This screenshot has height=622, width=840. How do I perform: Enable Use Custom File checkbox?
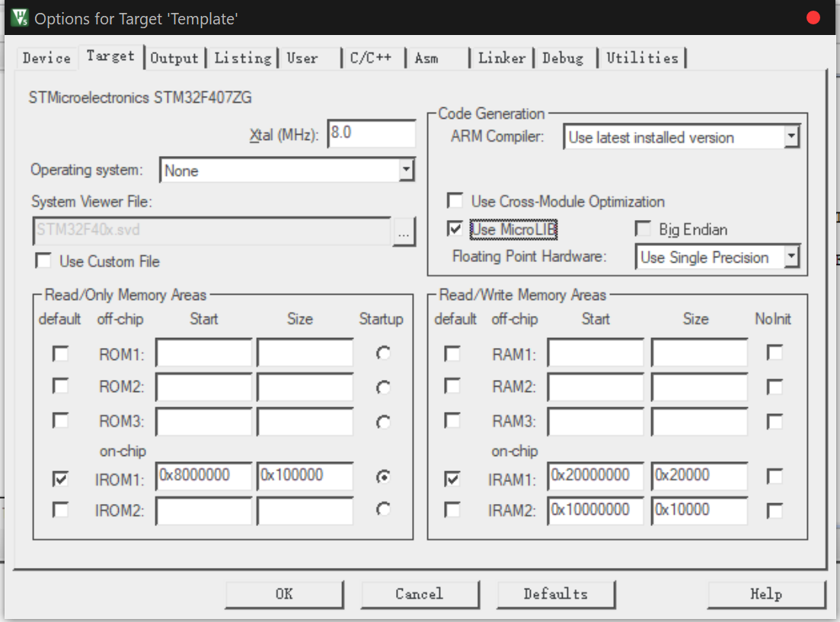click(x=43, y=261)
